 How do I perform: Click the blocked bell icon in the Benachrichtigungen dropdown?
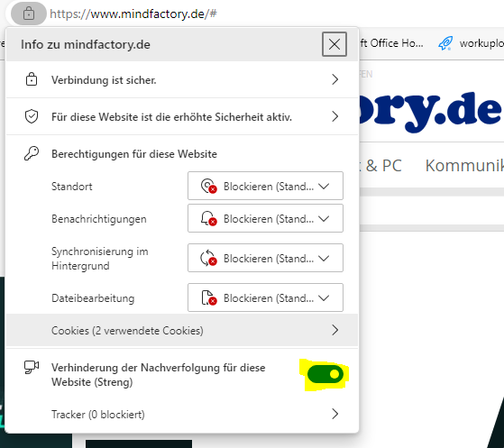coord(208,218)
